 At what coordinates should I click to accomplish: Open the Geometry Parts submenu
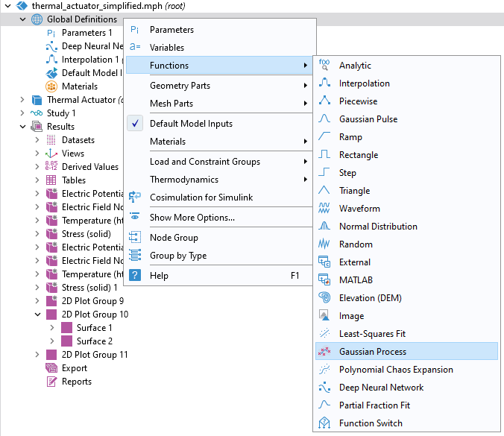219,86
